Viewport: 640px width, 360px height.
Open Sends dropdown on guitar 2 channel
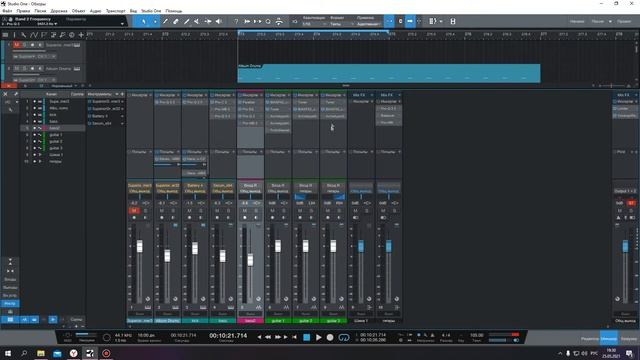tap(316, 152)
